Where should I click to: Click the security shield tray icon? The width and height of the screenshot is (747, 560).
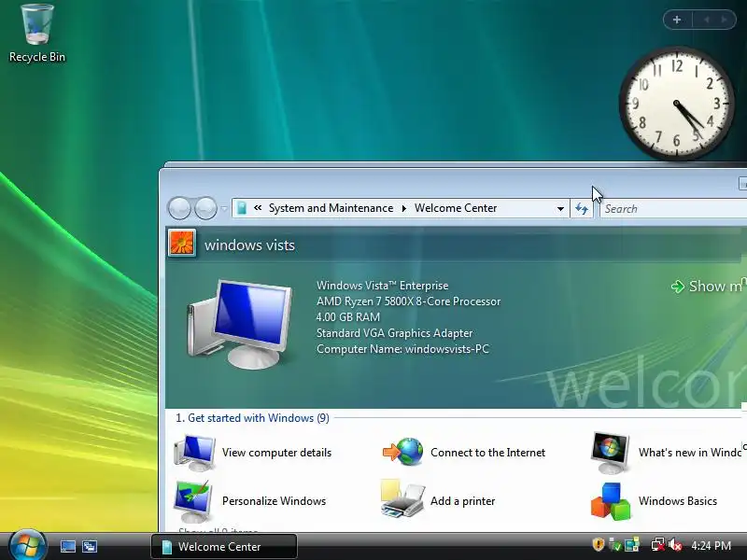(599, 544)
